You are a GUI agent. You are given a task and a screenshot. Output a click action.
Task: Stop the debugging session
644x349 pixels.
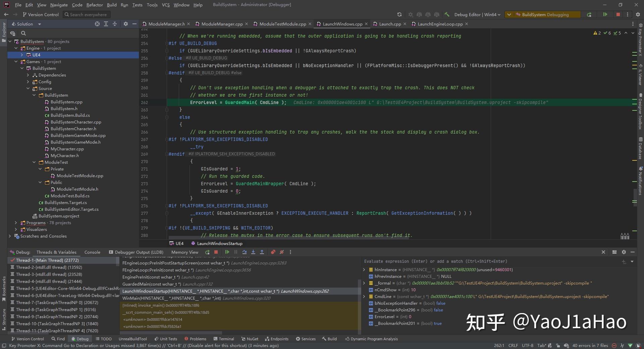[216, 252]
